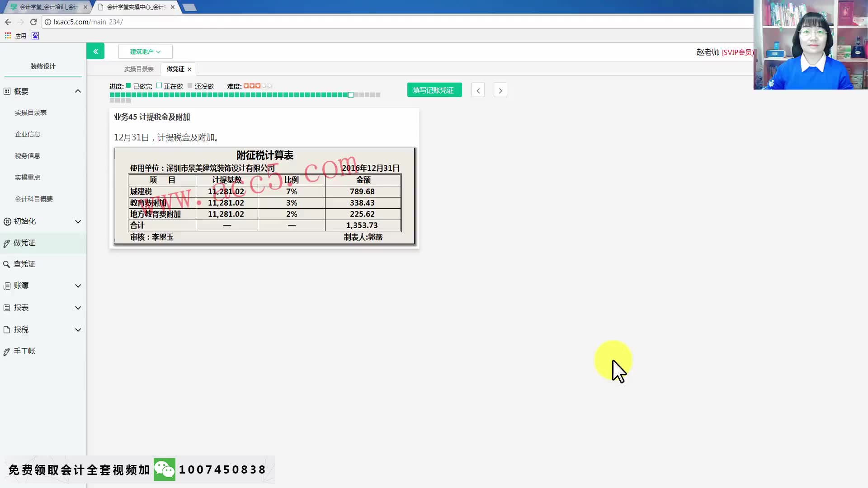The image size is (868, 488).
Task: Collapse the 概要 sidebar section
Action: coord(78,91)
